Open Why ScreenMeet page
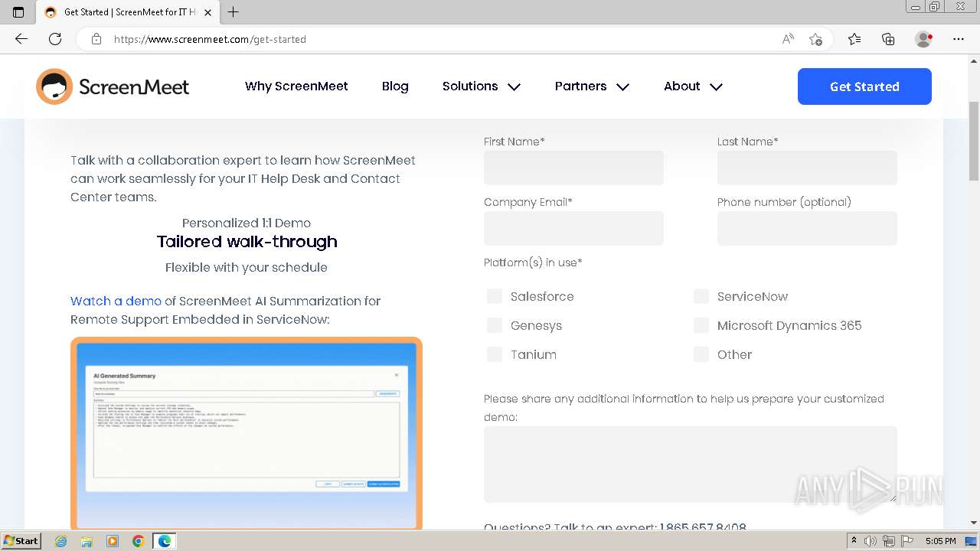Viewport: 980px width, 551px height. click(x=296, y=86)
